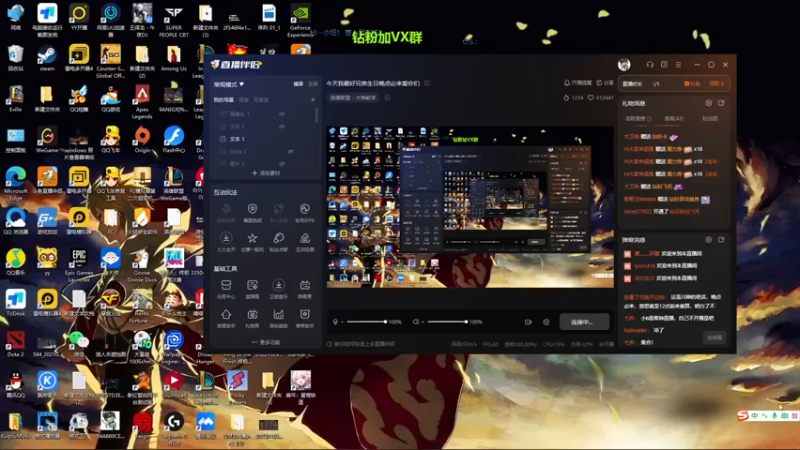The height and width of the screenshot is (450, 800).
Task: Click the scene source list scrollbar
Action: (x=317, y=115)
